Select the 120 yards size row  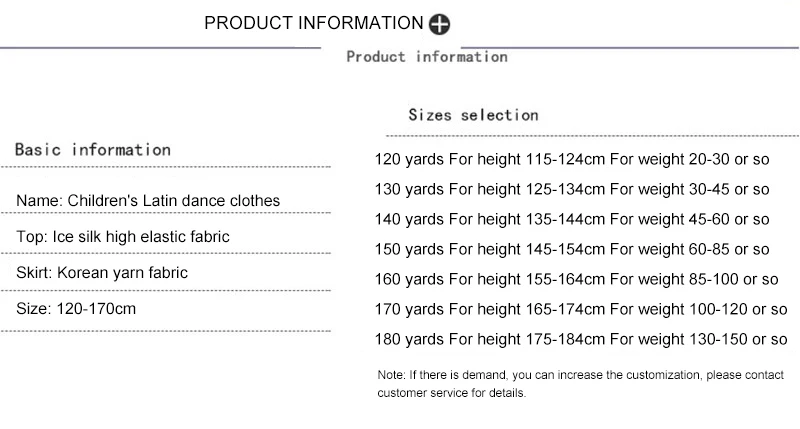[572, 159]
